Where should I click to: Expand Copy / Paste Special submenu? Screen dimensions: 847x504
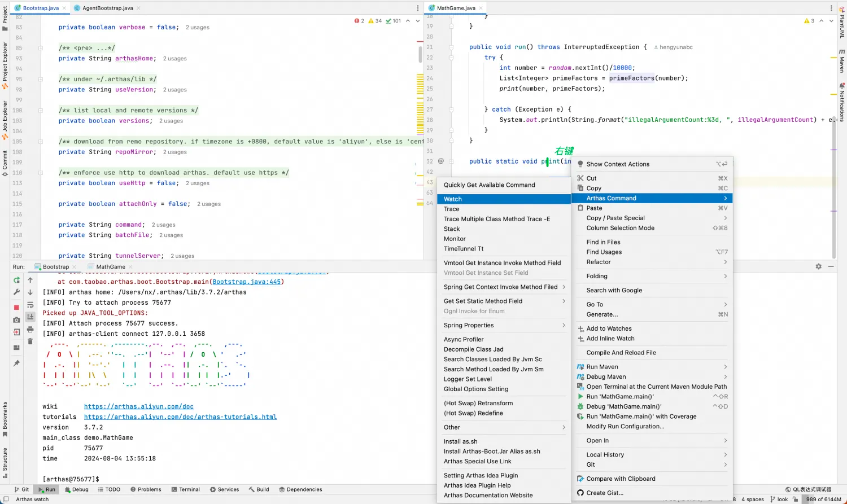pyautogui.click(x=652, y=218)
